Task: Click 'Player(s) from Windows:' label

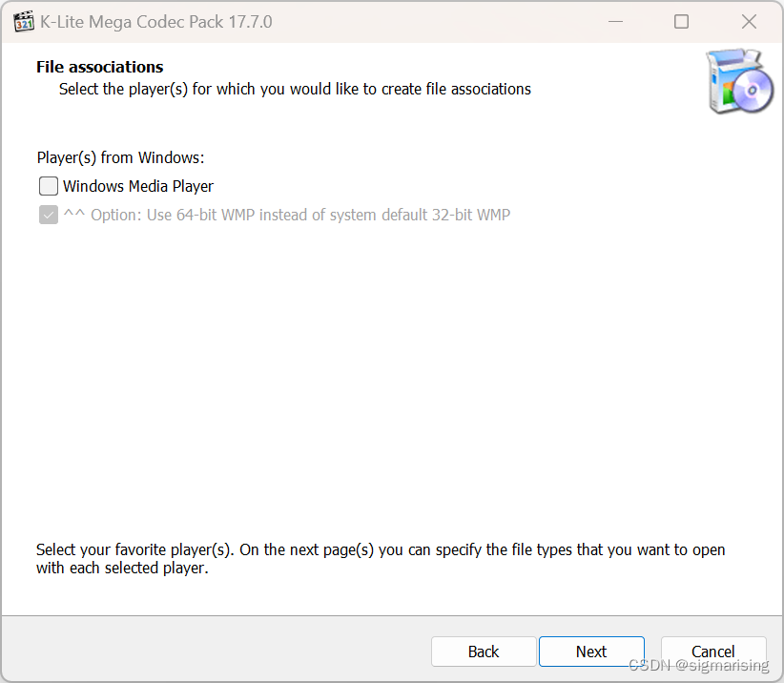Action: (x=120, y=157)
